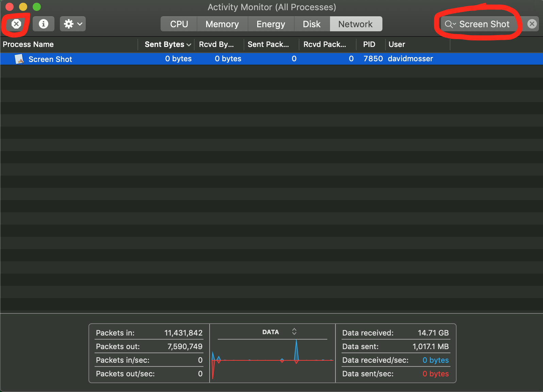Sort by the Rcvd Packets column header
The width and height of the screenshot is (543, 392).
(x=327, y=45)
